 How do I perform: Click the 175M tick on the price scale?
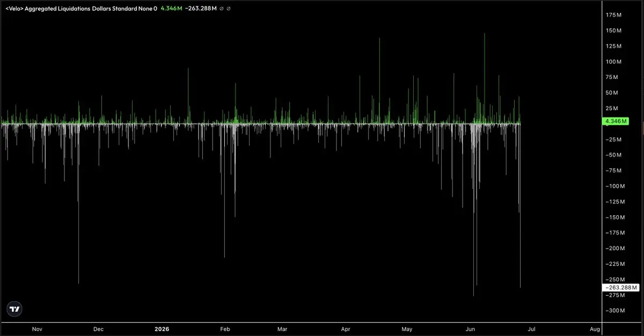point(614,15)
